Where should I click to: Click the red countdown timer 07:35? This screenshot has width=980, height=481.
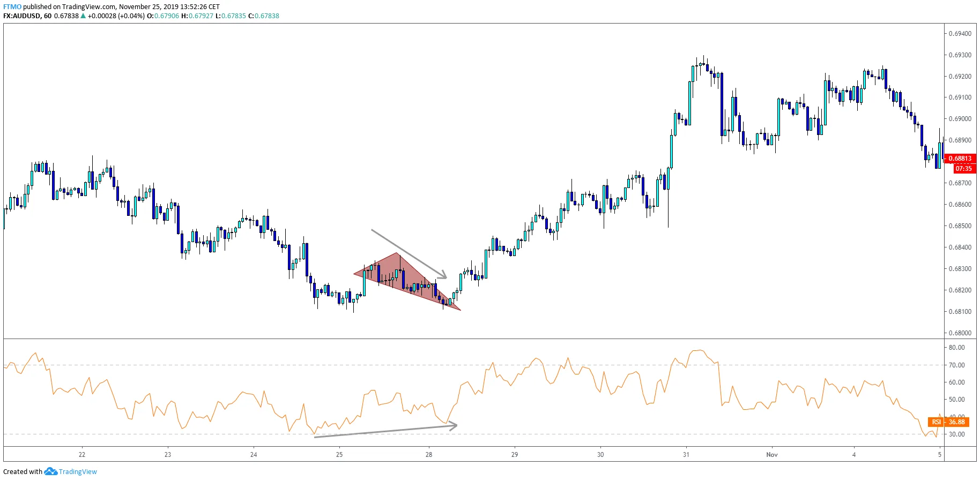(x=963, y=169)
